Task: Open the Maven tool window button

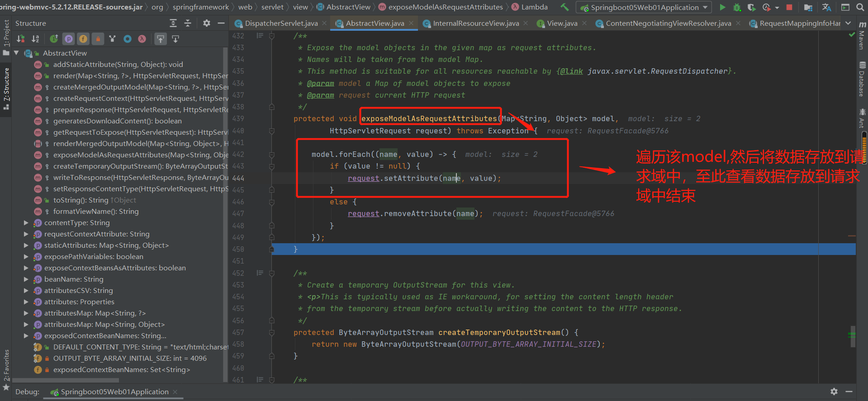Action: coord(862,35)
